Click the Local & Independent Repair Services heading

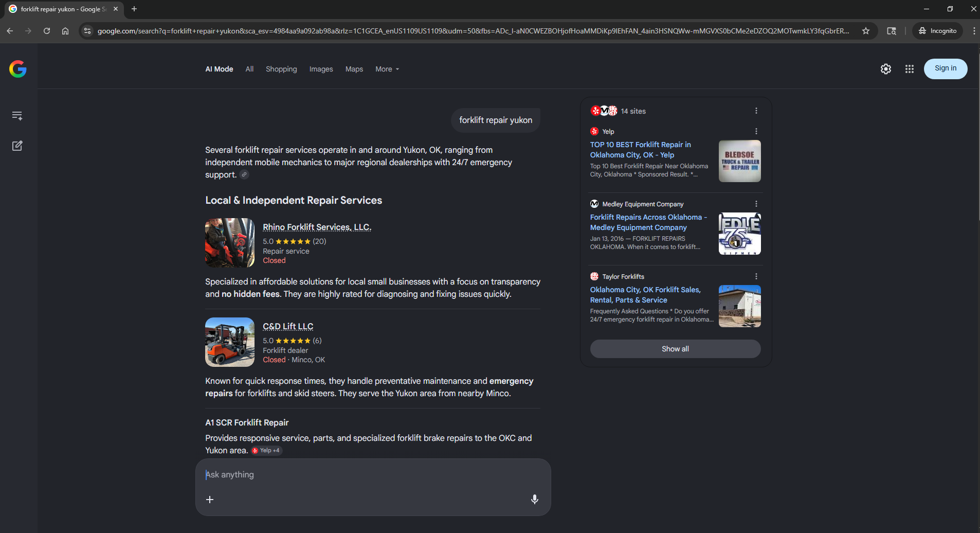294,200
